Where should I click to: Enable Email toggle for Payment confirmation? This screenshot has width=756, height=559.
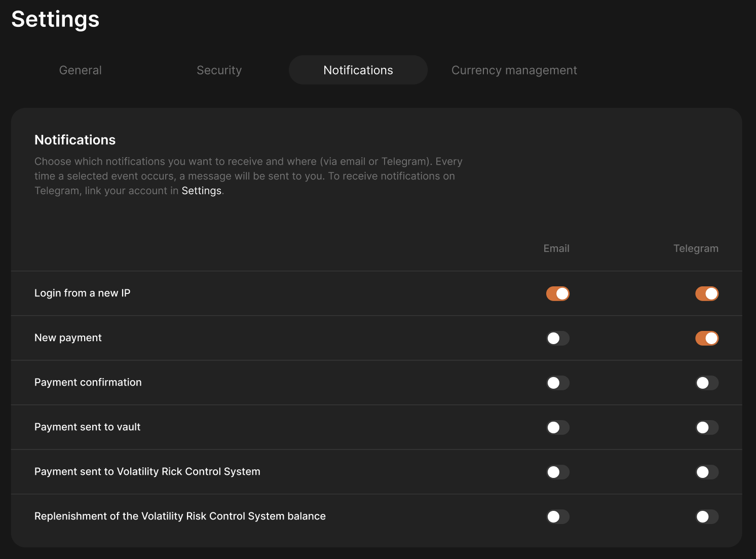[557, 383]
